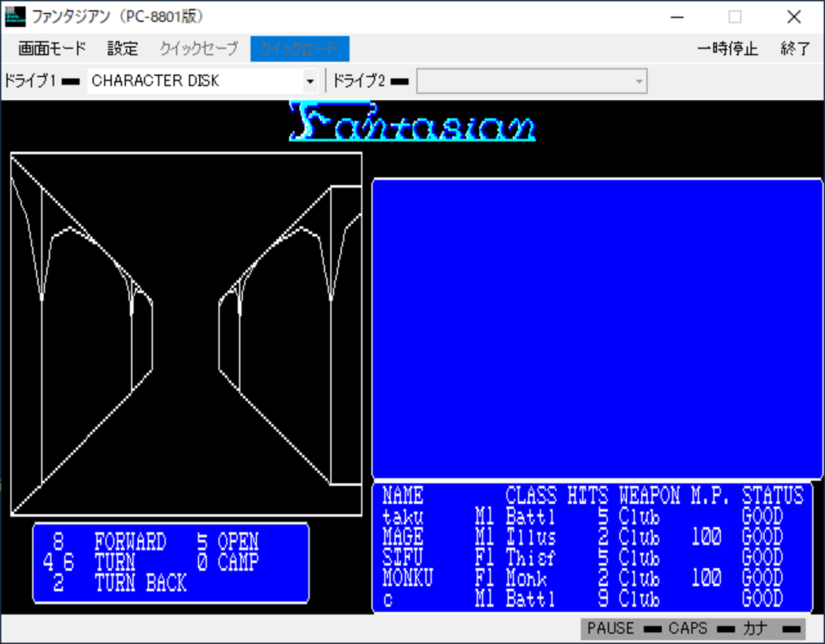Expand the empty drive 2 disk selector
The height and width of the screenshot is (644, 825).
pyautogui.click(x=531, y=81)
